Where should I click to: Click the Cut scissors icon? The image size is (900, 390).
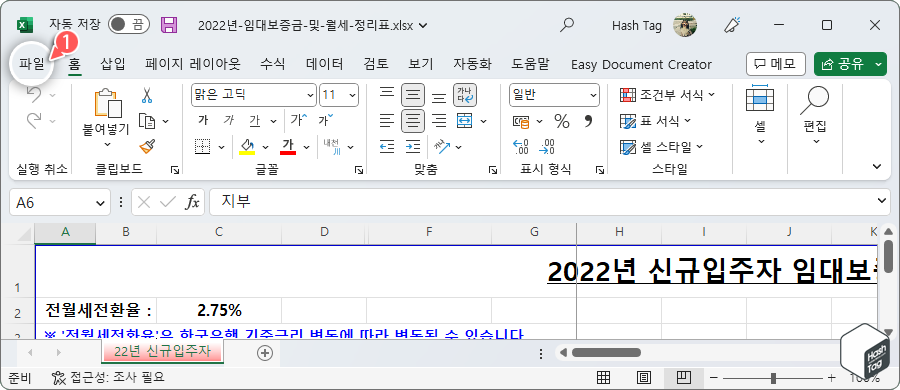(147, 95)
